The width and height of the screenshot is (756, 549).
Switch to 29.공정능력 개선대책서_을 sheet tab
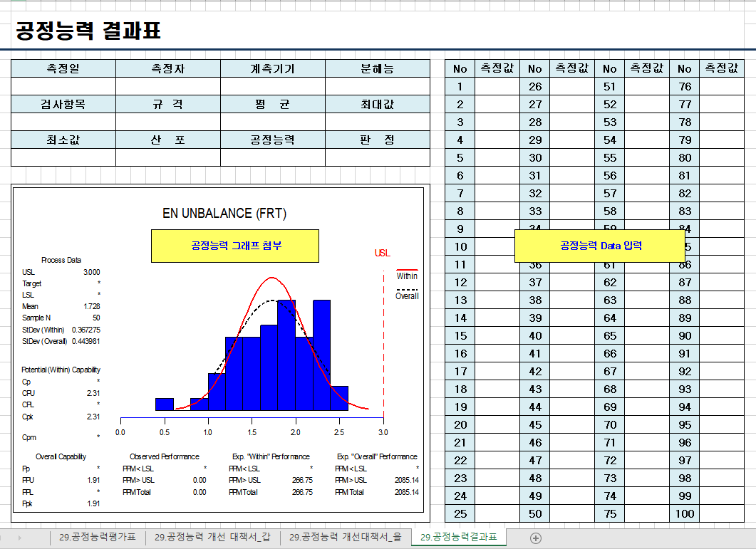pyautogui.click(x=345, y=537)
